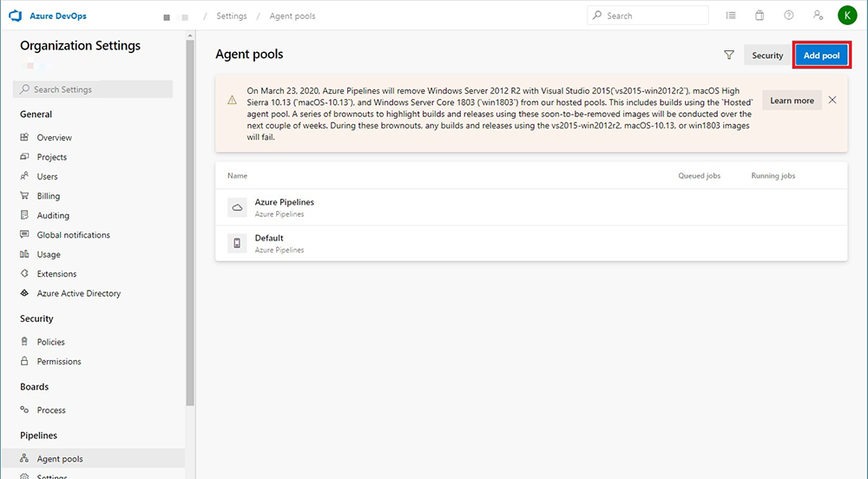This screenshot has height=479, width=868.
Task: Click the Azure Pipelines cloud pool icon
Action: (x=237, y=207)
